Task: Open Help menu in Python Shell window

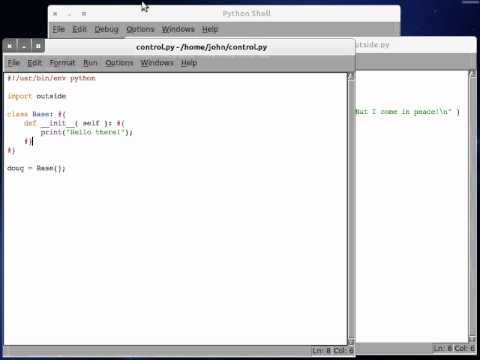Action: [210, 29]
